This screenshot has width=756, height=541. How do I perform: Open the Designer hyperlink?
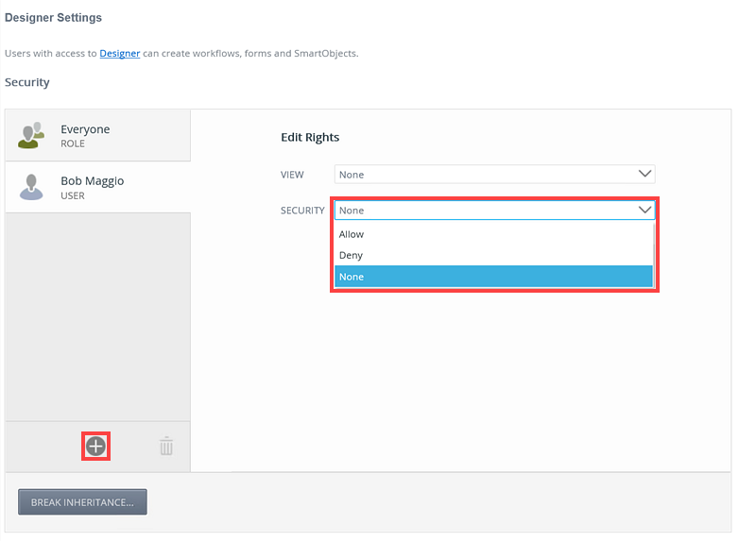(x=120, y=54)
